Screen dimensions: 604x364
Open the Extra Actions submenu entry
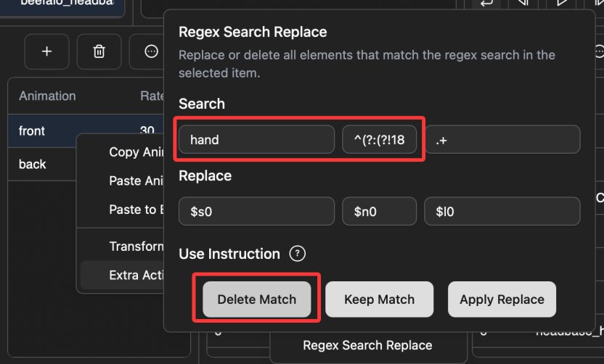(x=136, y=276)
